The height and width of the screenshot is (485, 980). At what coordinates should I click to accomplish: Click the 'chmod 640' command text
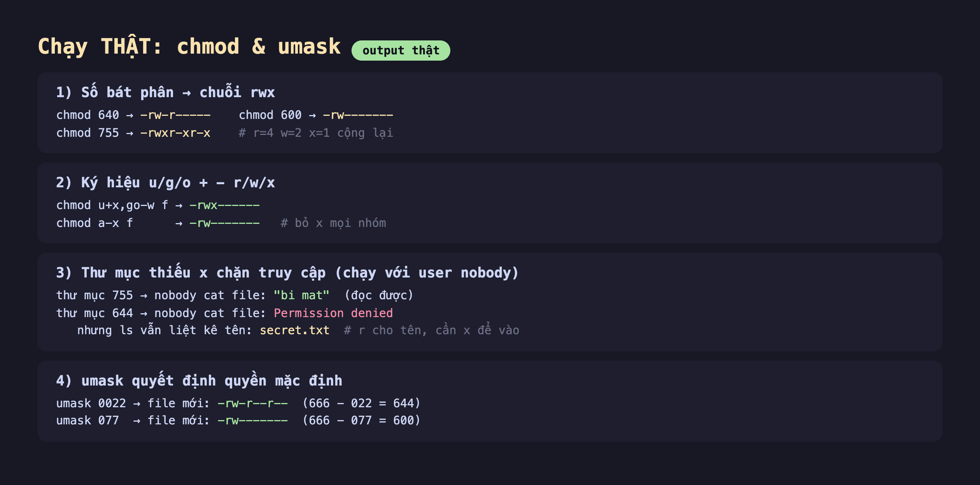[x=87, y=115]
